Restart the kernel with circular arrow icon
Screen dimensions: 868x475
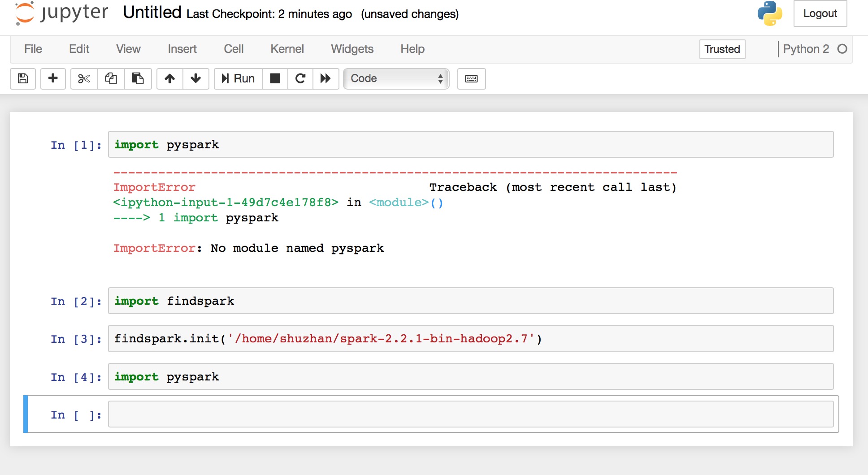coord(300,79)
